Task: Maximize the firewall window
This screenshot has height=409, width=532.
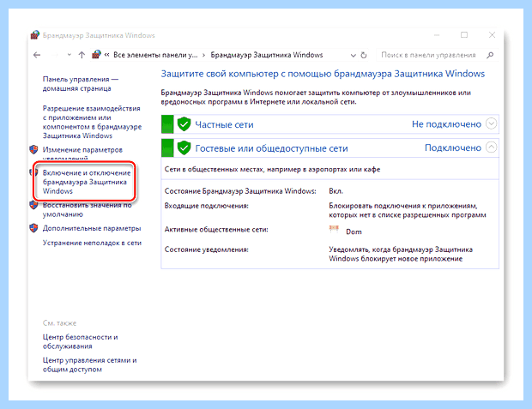Action: point(464,35)
